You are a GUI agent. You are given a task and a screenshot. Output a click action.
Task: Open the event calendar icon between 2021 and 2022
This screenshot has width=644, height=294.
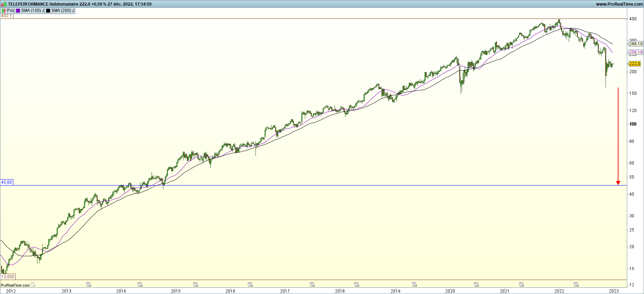click(x=521, y=285)
